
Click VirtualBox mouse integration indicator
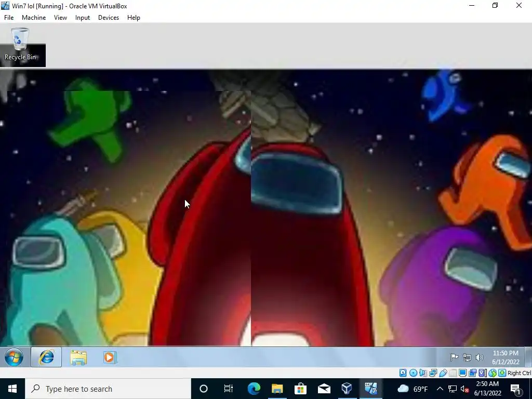click(493, 373)
